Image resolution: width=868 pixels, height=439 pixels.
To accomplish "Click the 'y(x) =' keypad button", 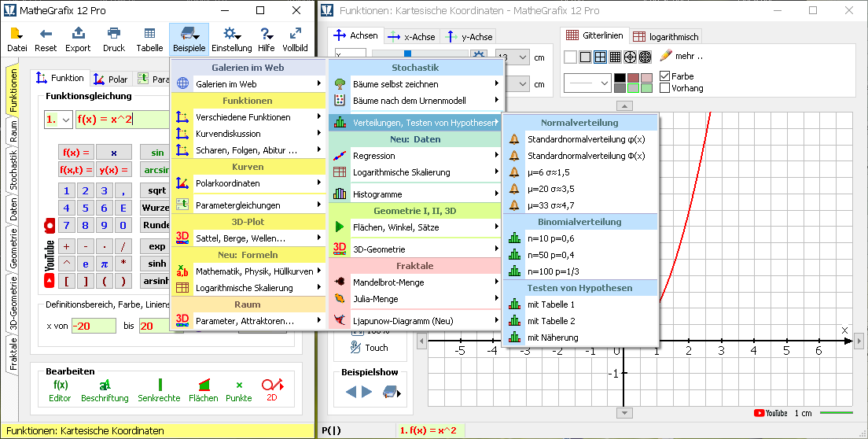I will pos(114,170).
